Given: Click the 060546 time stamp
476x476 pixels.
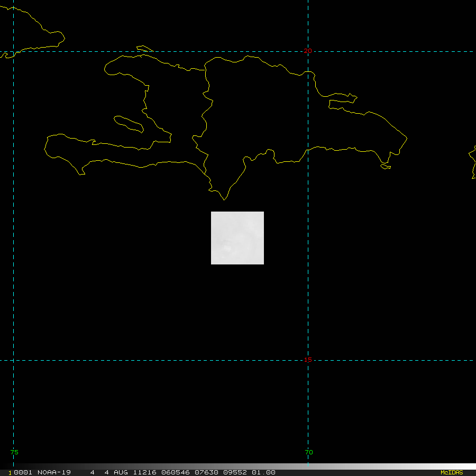Looking at the screenshot, I should click(x=174, y=472).
